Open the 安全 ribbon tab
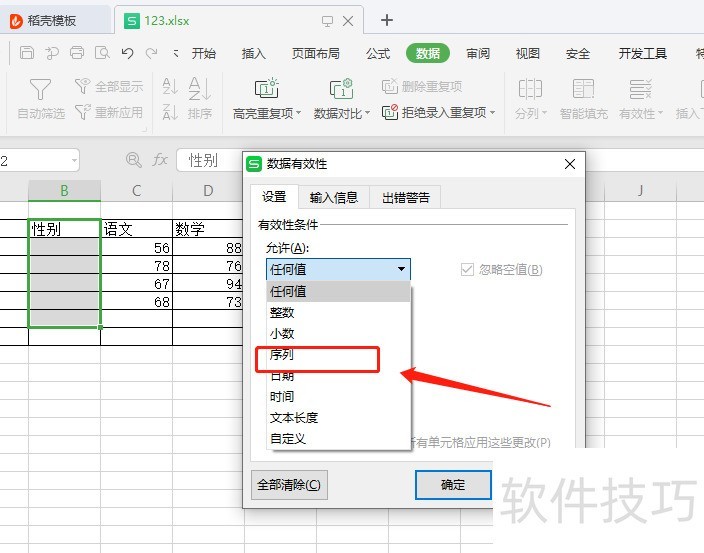This screenshot has width=704, height=553. coord(577,53)
